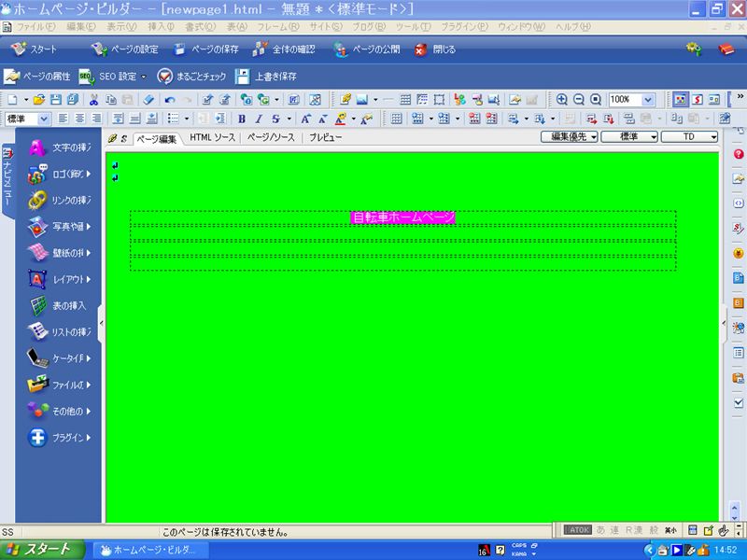The height and width of the screenshot is (560, 747).
Task: Open the 表示(V) menu
Action: (121, 27)
